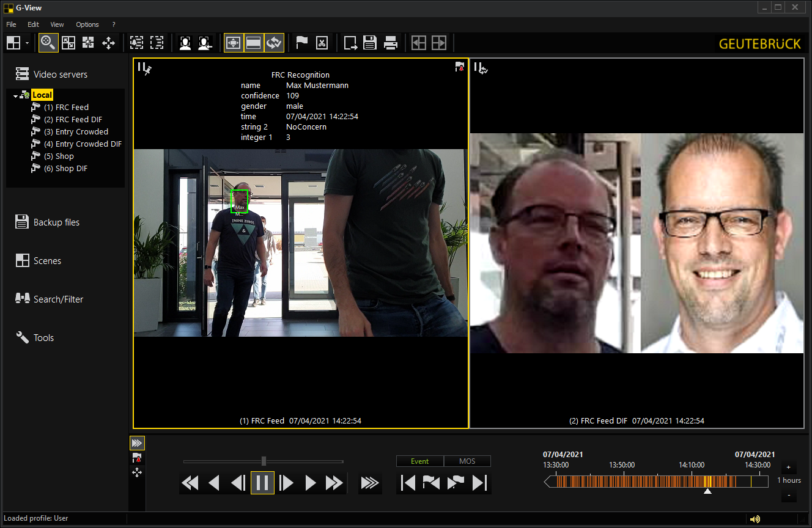Toggle the Event mode button
812x528 pixels.
(x=419, y=461)
